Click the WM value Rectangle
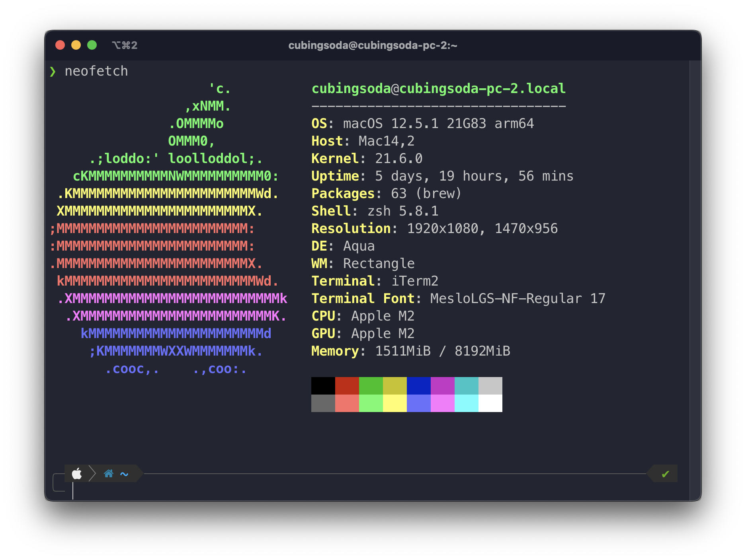The image size is (746, 560). [x=379, y=263]
